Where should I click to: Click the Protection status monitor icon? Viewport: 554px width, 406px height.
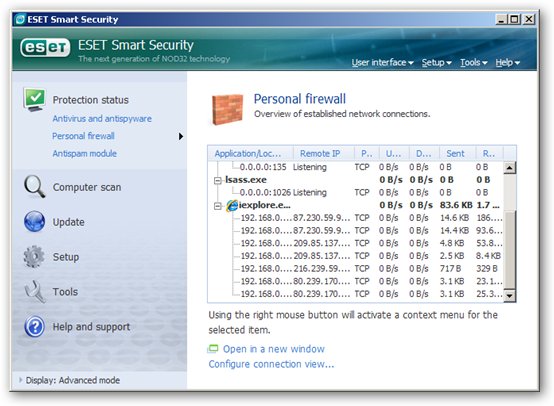click(x=34, y=100)
